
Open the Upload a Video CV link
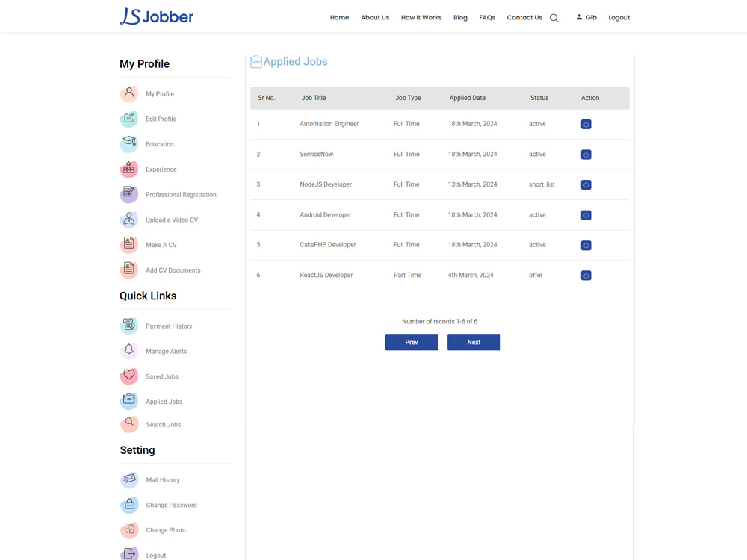tap(172, 220)
